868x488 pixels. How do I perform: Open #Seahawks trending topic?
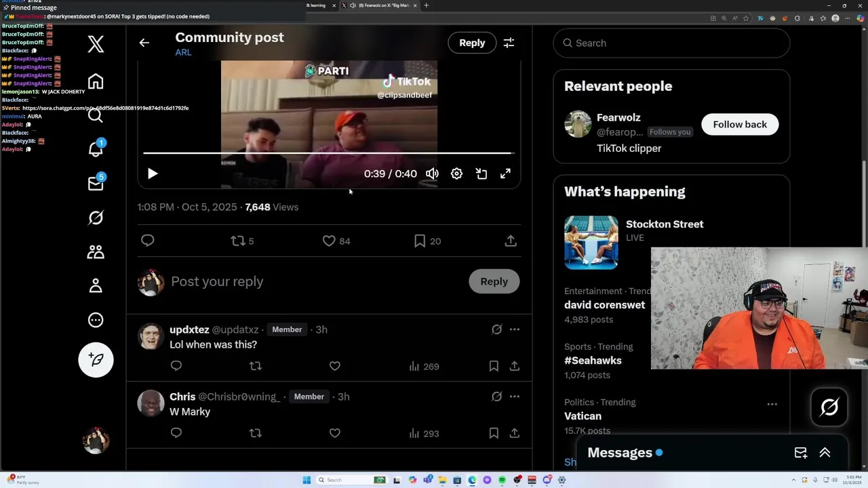tap(593, 361)
